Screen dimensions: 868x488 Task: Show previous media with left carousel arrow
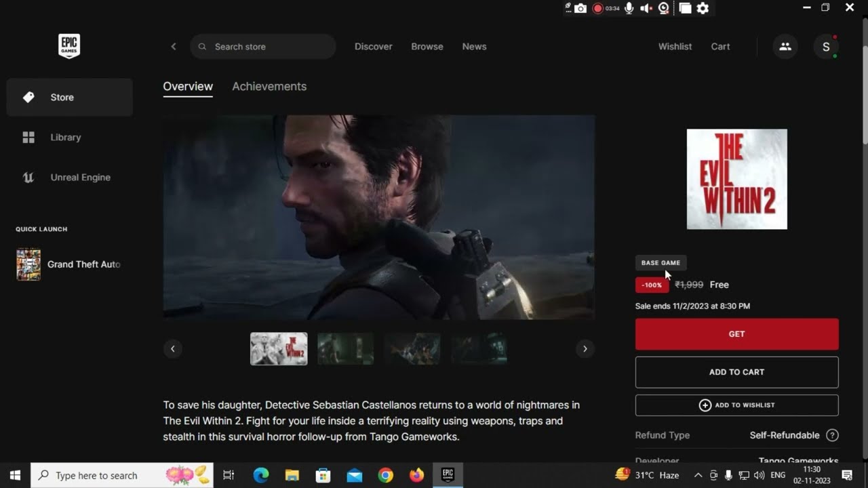(173, 348)
